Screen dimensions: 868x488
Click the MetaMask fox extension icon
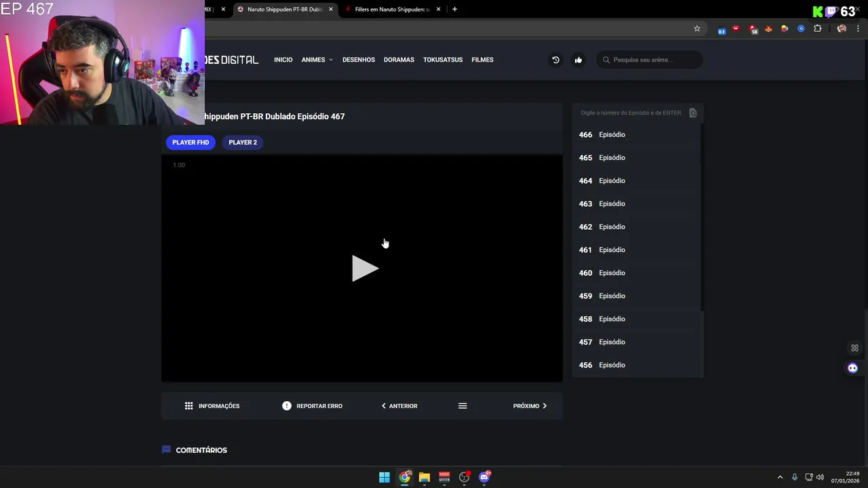pos(768,28)
